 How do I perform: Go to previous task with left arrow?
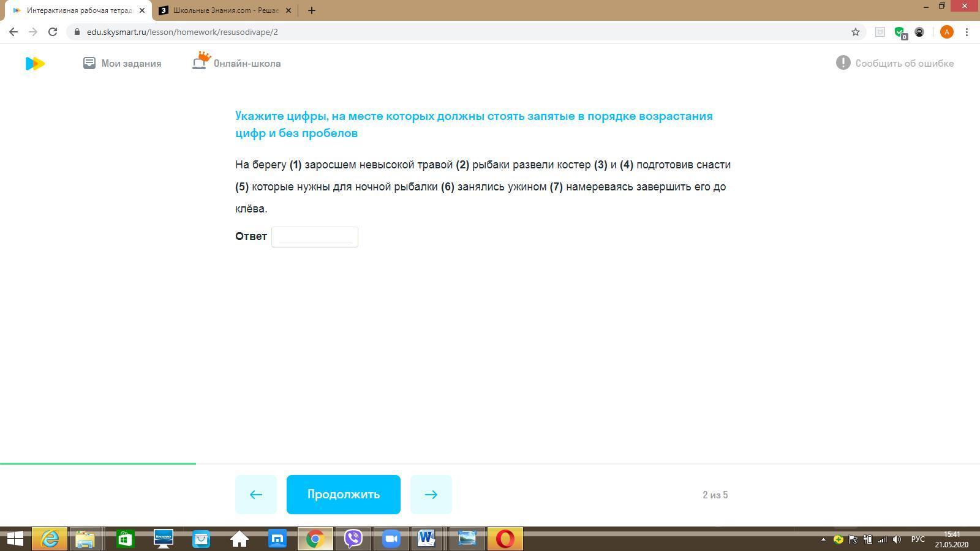(x=256, y=495)
